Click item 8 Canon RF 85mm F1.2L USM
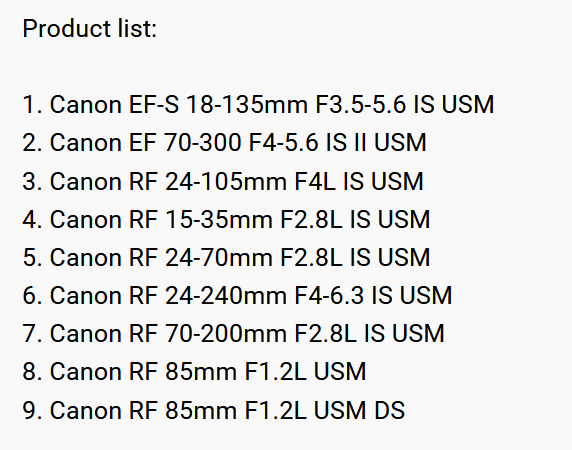572x450 pixels. 194,372
